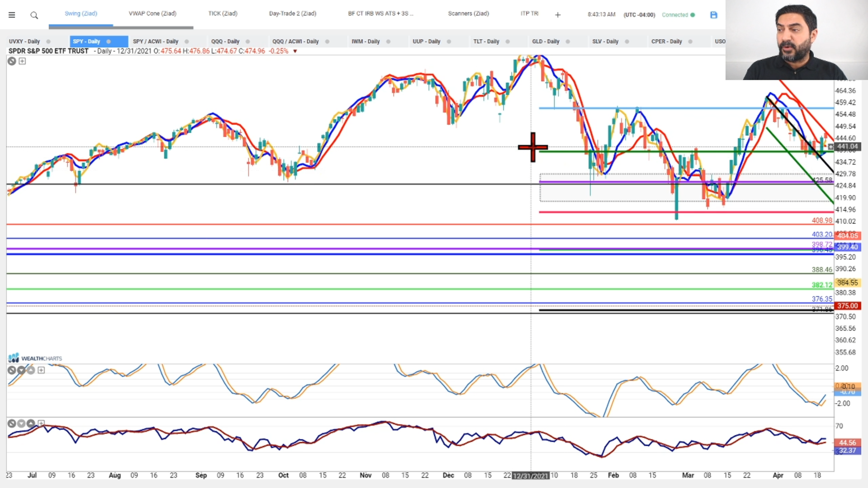Expand the red triangle after -0.25%
868x488 pixels.
coord(295,51)
